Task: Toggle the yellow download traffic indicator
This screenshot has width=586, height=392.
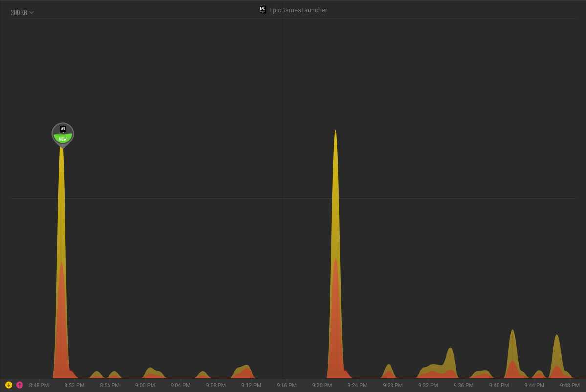Action: click(9, 385)
